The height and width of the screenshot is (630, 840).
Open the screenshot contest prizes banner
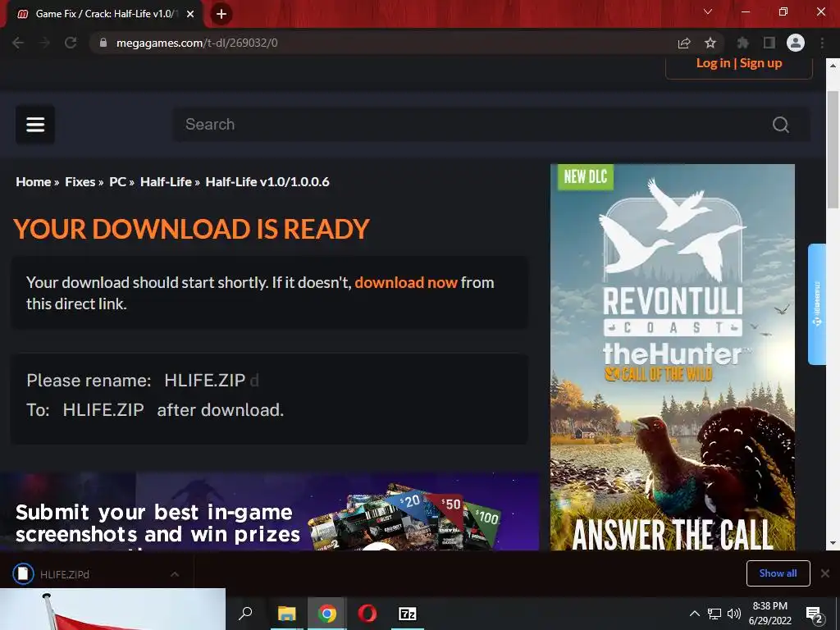click(x=269, y=511)
